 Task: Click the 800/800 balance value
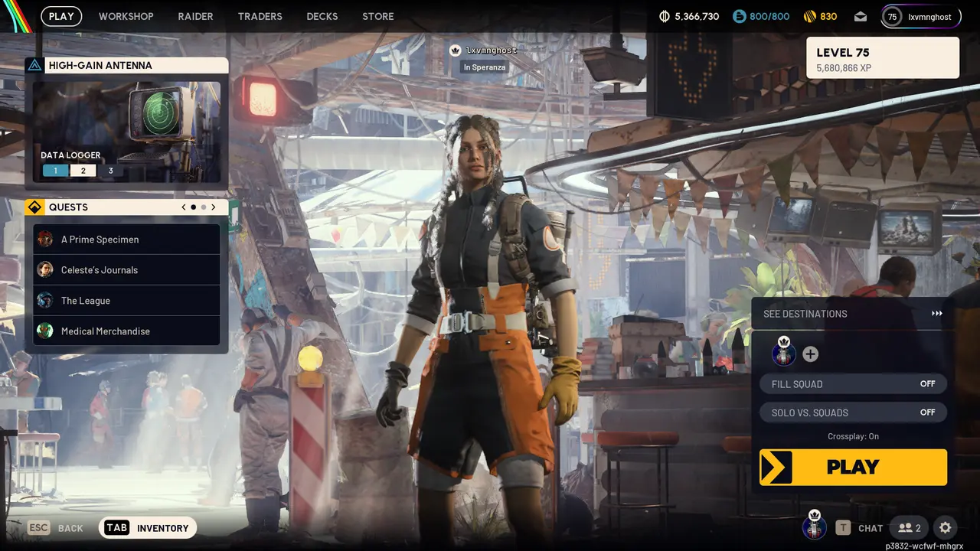[769, 16]
